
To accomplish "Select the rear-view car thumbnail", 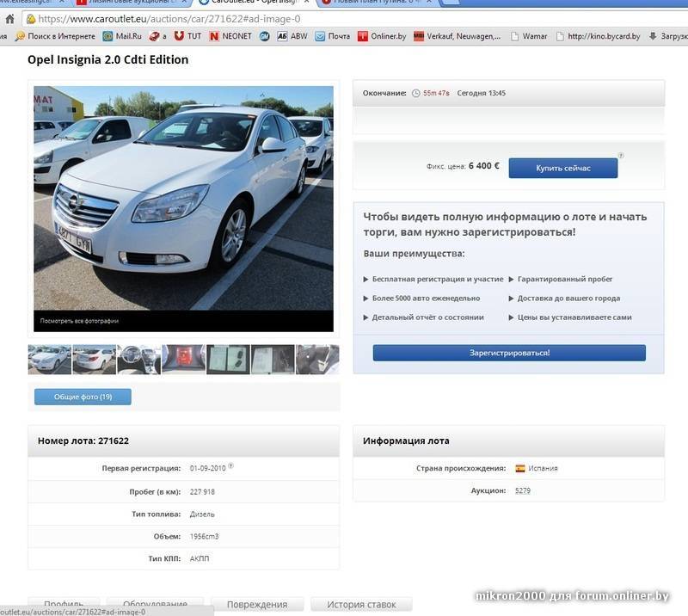I will point(95,360).
